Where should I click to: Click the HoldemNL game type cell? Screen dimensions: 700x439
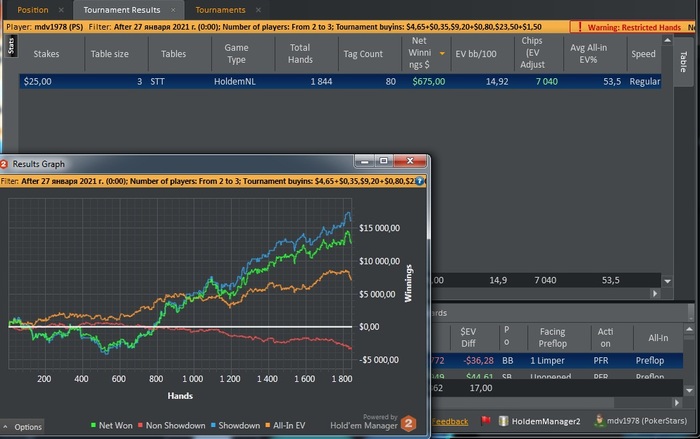[234, 81]
